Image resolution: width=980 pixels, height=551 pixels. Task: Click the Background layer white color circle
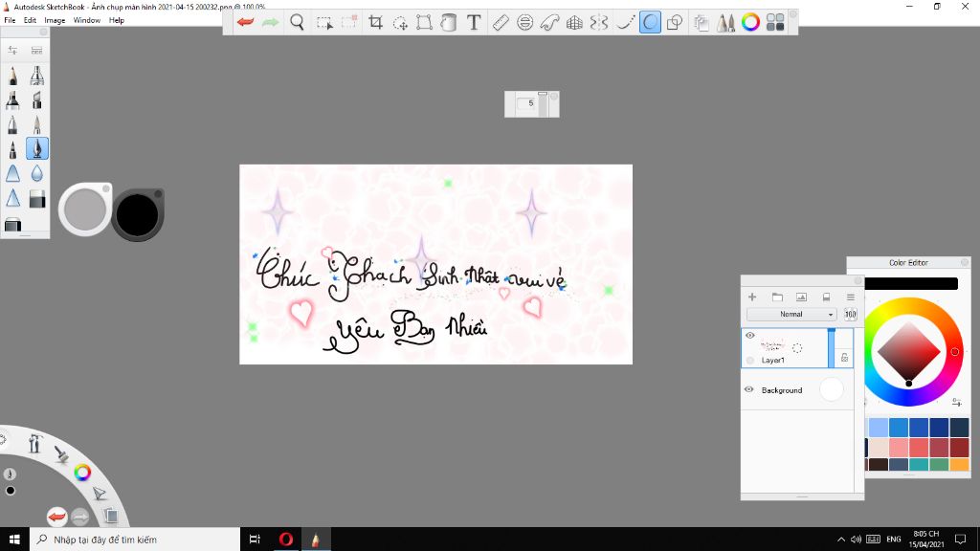coord(832,389)
